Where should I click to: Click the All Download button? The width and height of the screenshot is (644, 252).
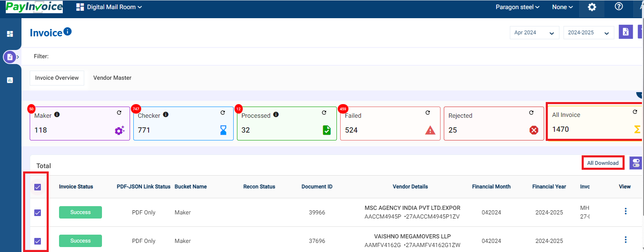tap(603, 163)
